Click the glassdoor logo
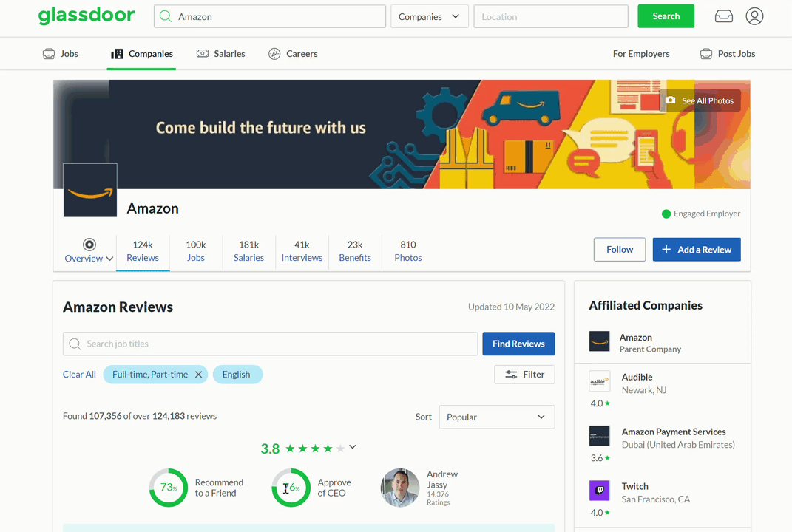 [87, 16]
